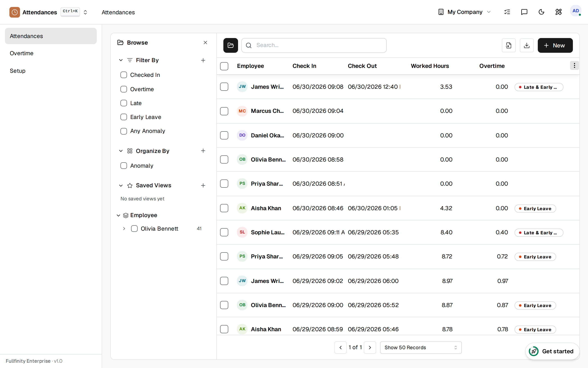The height and width of the screenshot is (368, 588).
Task: Check the Anomaly grouping option
Action: coord(124,166)
